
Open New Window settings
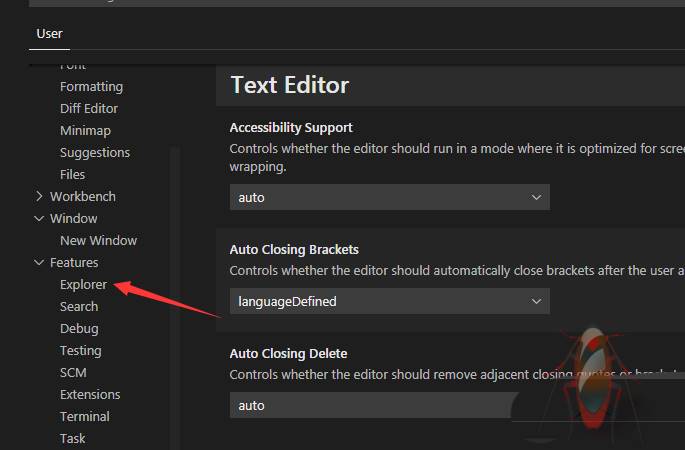98,241
